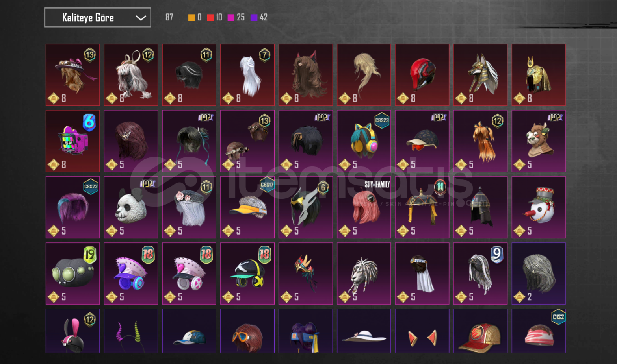Select the green-eyed bug mask item
Image resolution: width=617 pixels, height=364 pixels.
point(72,273)
